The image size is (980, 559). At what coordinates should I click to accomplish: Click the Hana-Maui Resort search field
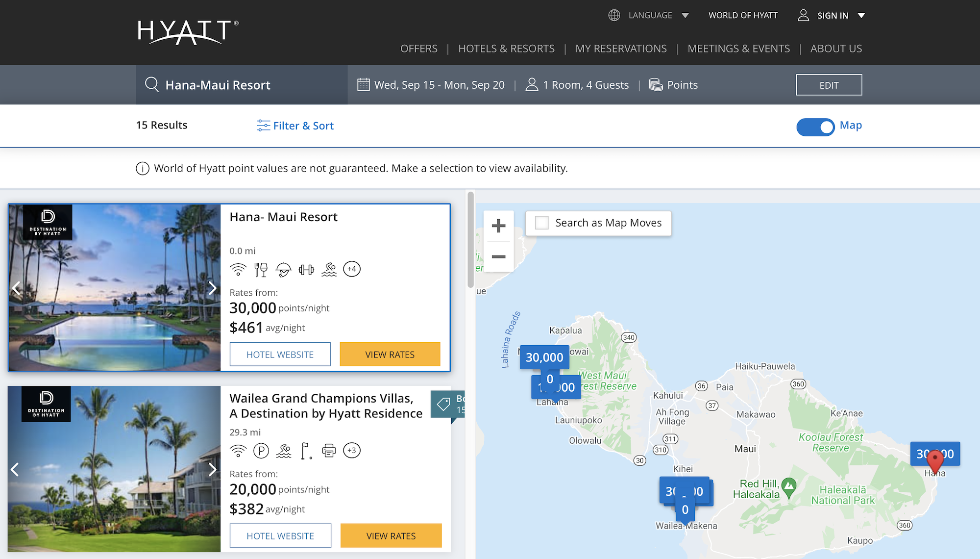242,85
